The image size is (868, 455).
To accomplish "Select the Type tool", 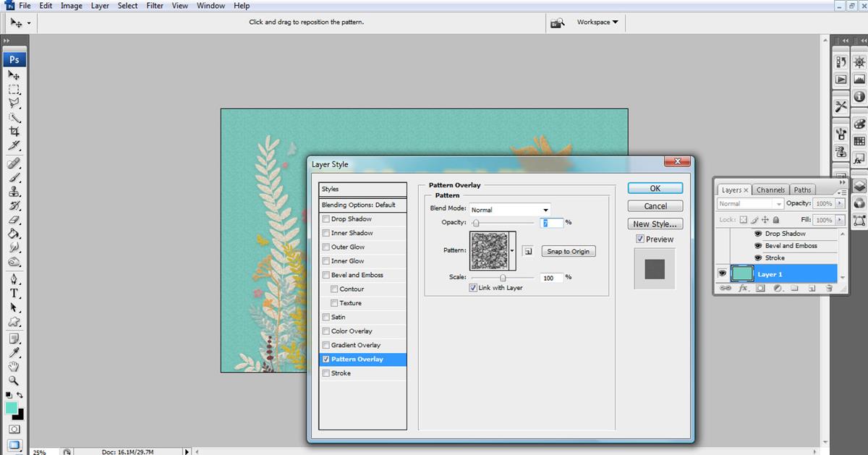I will 14,293.
